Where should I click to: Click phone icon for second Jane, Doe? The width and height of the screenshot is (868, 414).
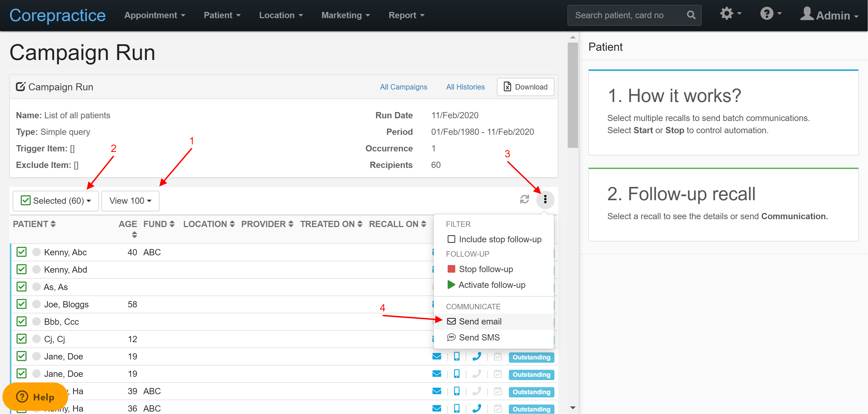click(x=477, y=374)
